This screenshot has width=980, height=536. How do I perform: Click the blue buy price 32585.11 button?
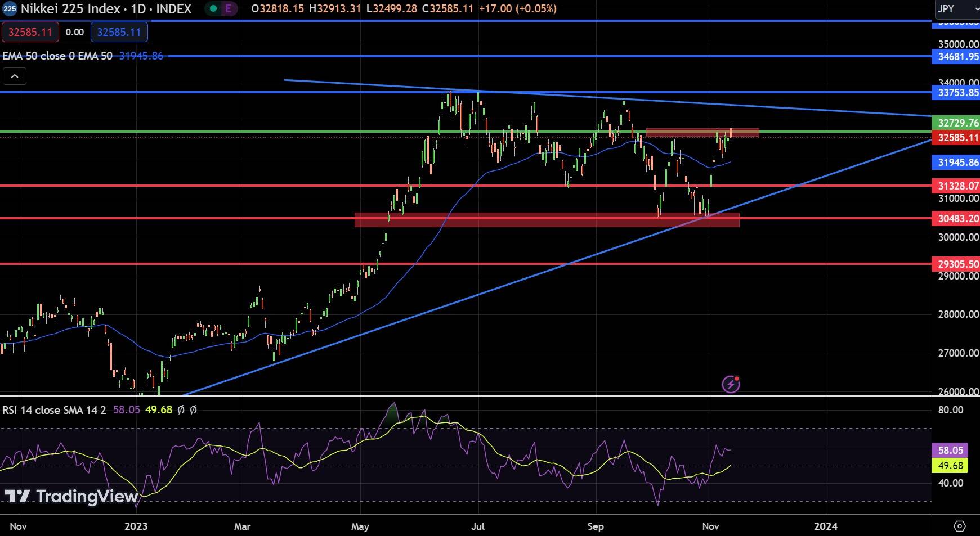coord(119,32)
